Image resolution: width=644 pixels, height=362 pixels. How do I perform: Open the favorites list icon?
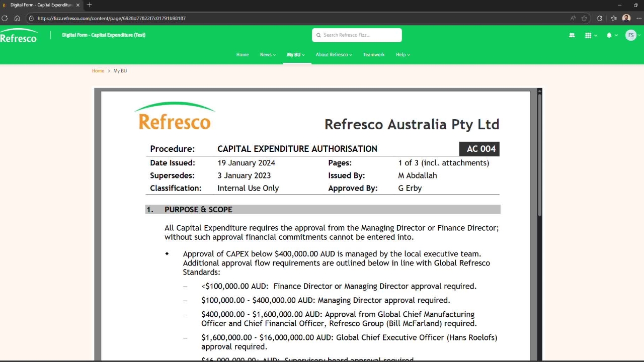tap(614, 18)
